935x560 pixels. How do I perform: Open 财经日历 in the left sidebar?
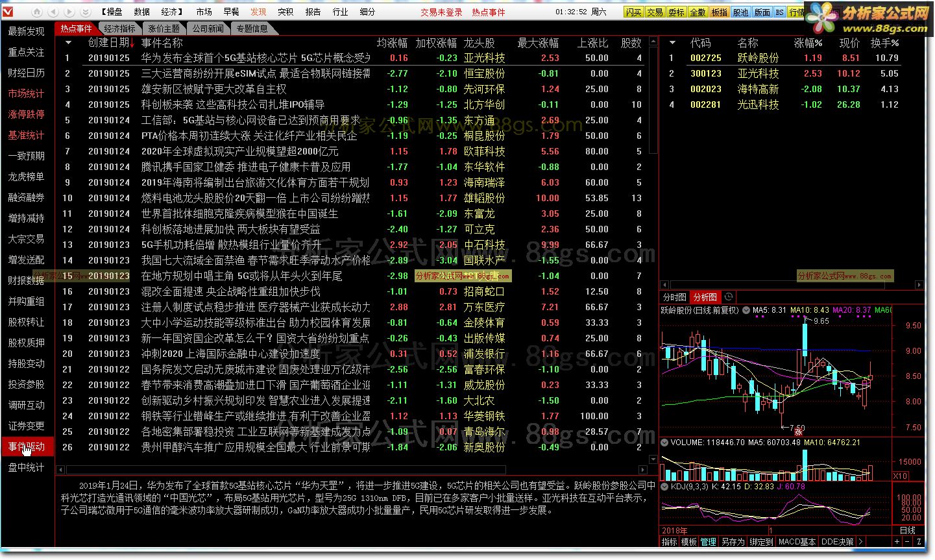(27, 73)
